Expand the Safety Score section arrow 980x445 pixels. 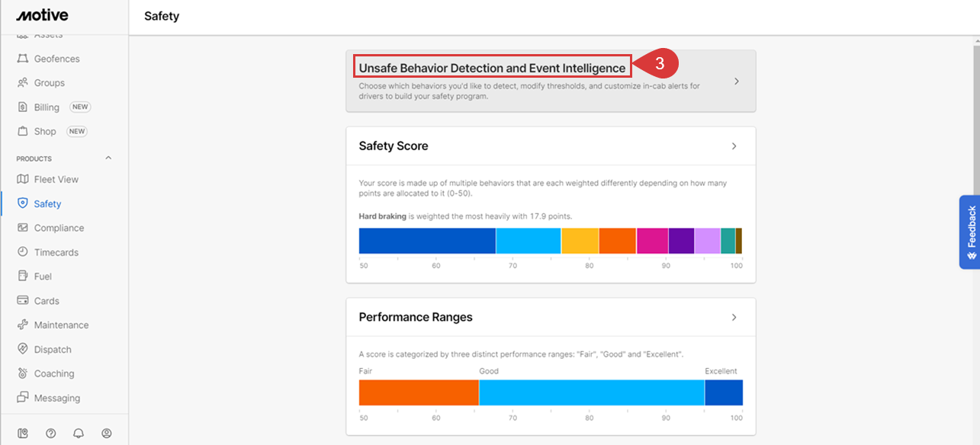(734, 146)
